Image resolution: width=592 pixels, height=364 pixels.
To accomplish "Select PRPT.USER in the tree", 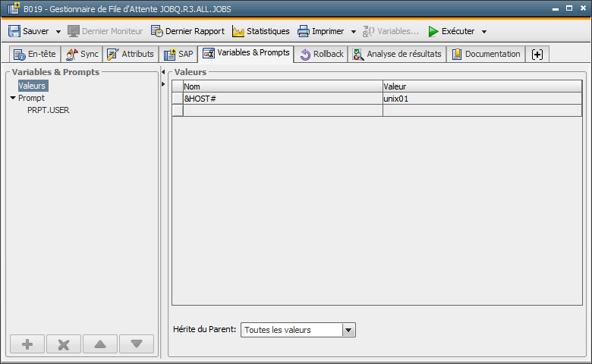I will pos(49,110).
